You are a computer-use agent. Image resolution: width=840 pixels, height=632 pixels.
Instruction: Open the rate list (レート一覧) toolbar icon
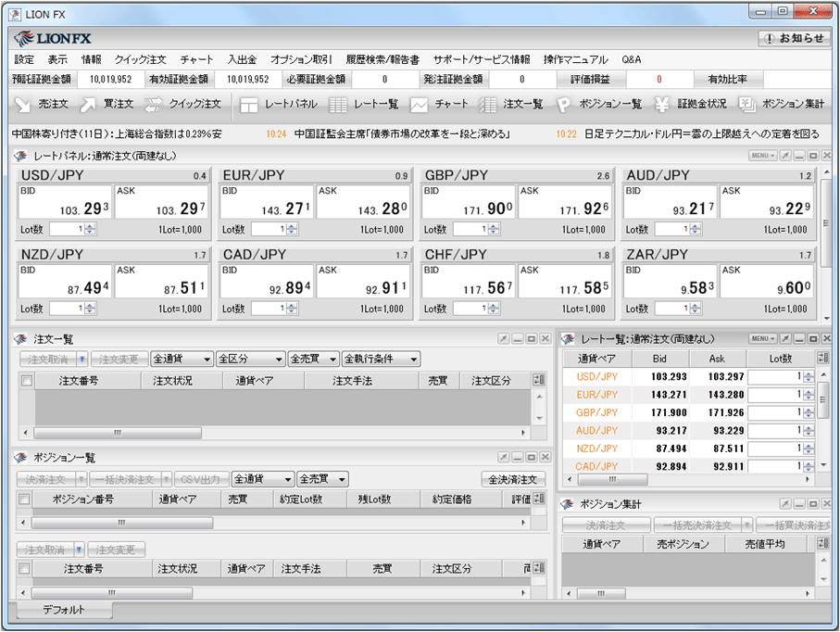coord(337,104)
